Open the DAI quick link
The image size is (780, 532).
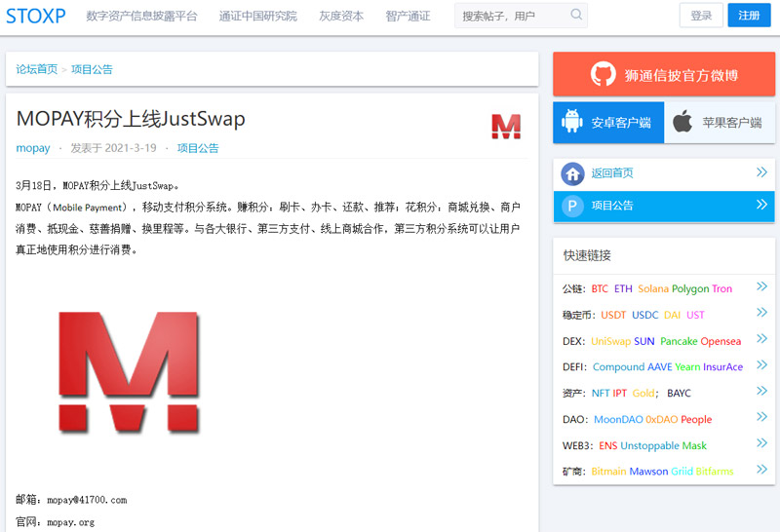pyautogui.click(x=672, y=316)
